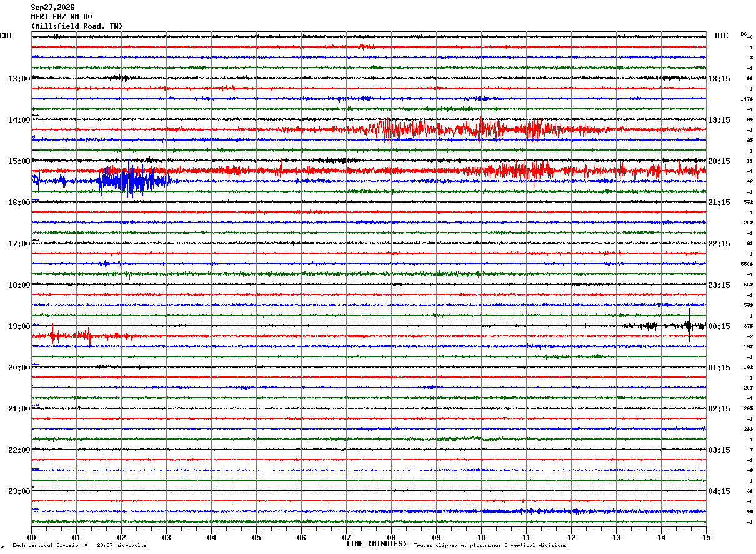Click the black spike event near 00:15 UTC

pos(689,326)
